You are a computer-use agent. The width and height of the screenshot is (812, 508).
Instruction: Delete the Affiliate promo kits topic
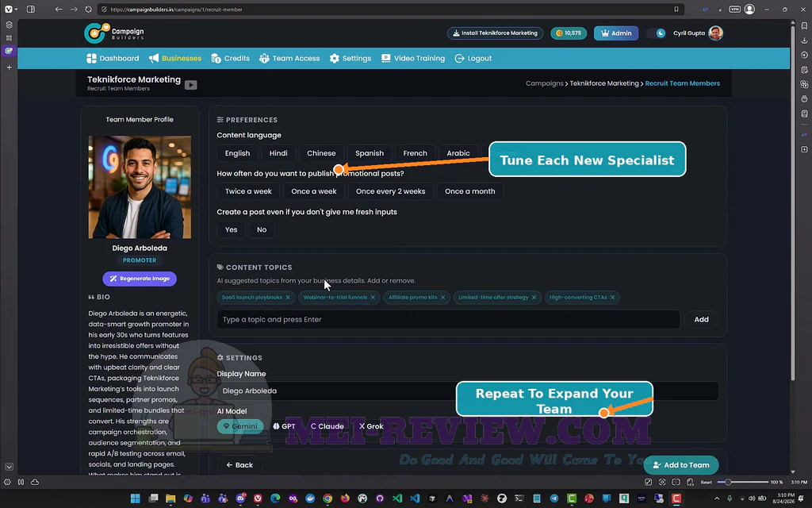pos(442,298)
